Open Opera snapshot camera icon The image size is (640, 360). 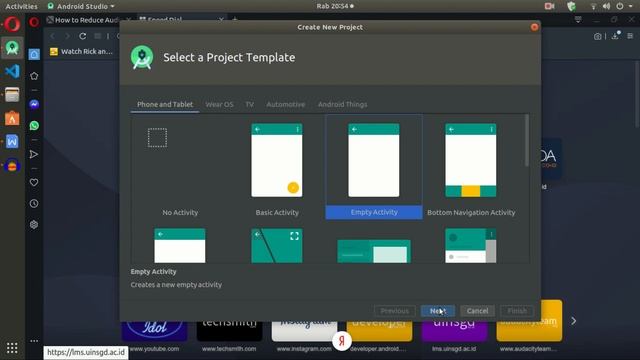pyautogui.click(x=597, y=36)
